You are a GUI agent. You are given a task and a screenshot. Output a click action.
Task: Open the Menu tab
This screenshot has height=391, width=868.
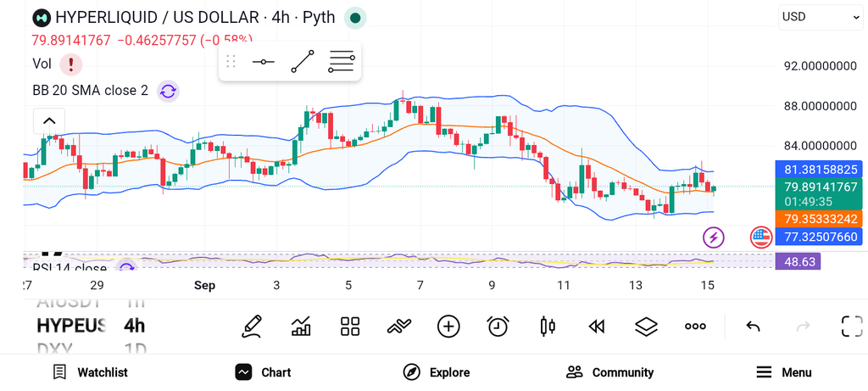click(784, 372)
